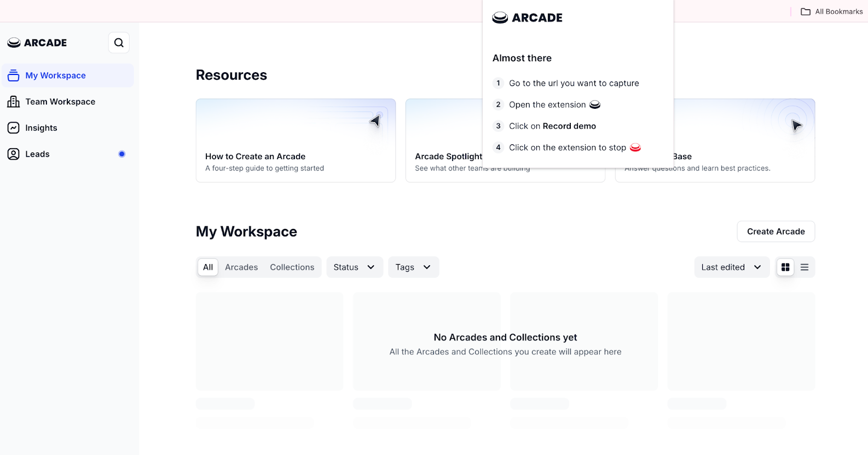Click the Team Workspace building icon

(14, 102)
